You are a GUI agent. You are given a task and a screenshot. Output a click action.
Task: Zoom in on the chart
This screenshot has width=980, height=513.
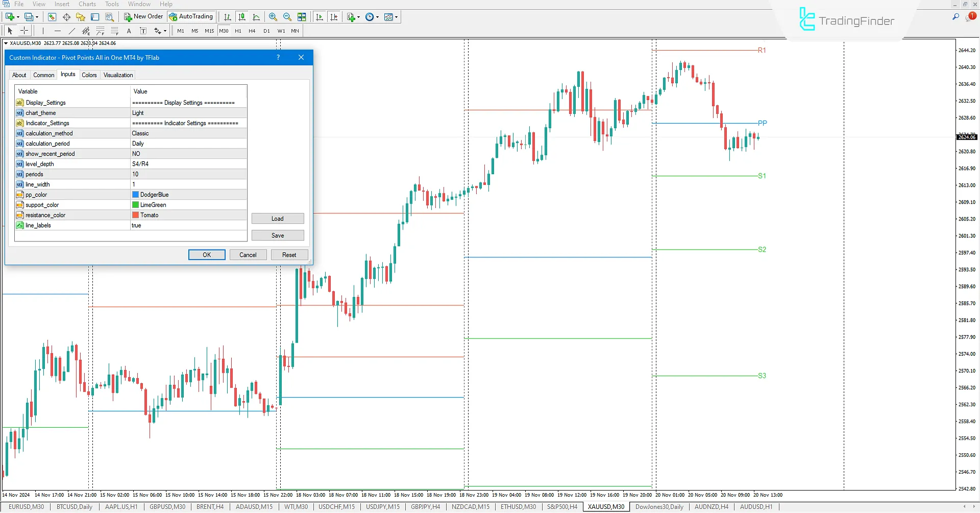pyautogui.click(x=273, y=17)
